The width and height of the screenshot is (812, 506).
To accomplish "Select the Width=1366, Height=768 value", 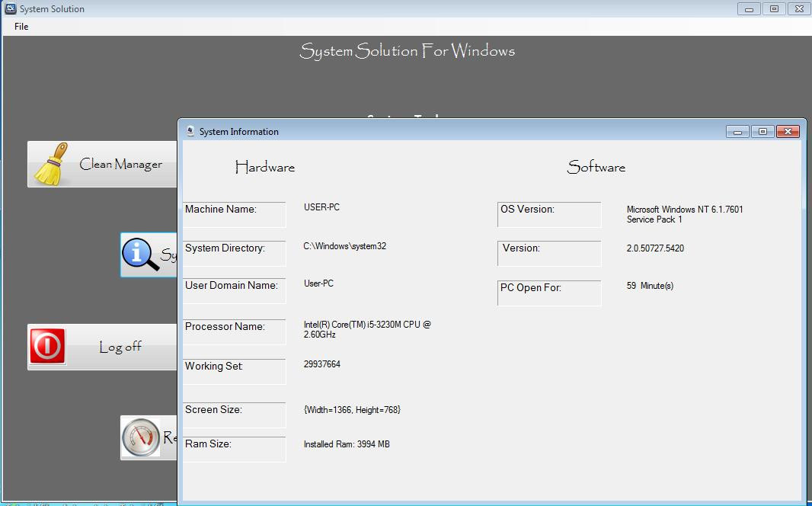I will pyautogui.click(x=352, y=410).
